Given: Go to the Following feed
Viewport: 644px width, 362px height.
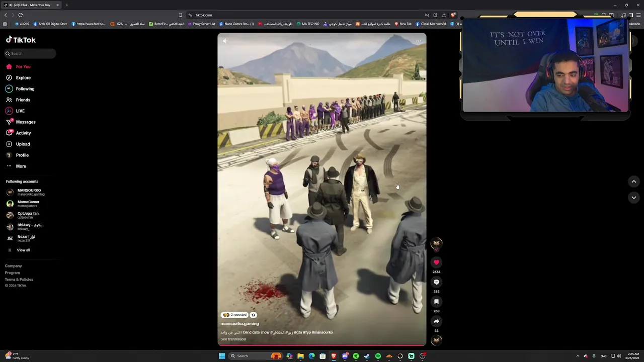Looking at the screenshot, I should point(21,88).
